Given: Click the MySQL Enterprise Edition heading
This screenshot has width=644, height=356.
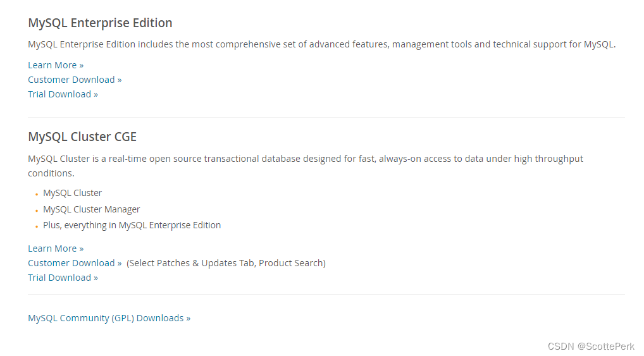Looking at the screenshot, I should pyautogui.click(x=100, y=23).
